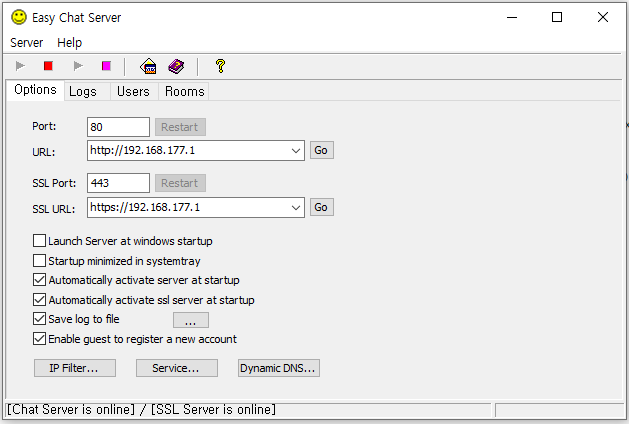This screenshot has height=424, width=629.
Task: Stop SSL server with magenta square
Action: click(x=106, y=66)
